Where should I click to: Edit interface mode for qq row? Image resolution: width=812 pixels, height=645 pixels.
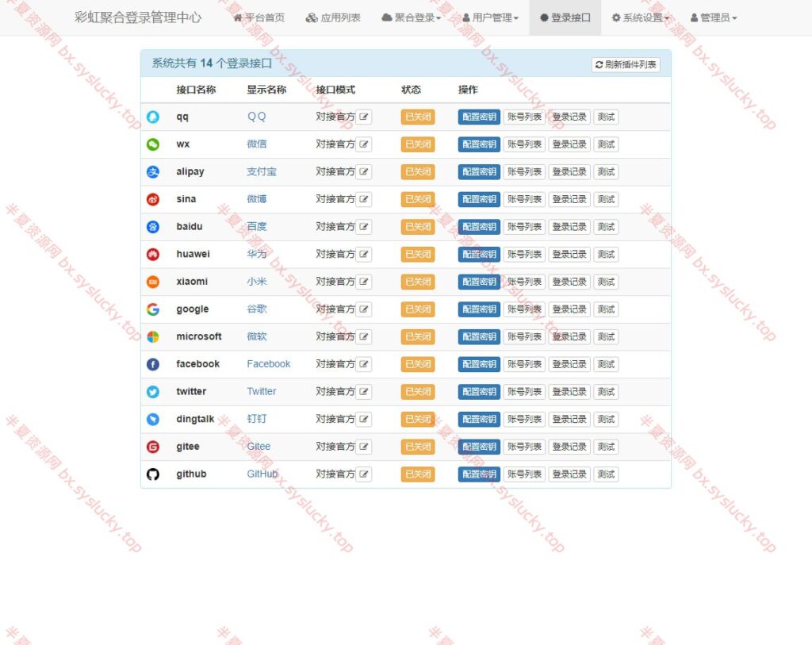(363, 117)
